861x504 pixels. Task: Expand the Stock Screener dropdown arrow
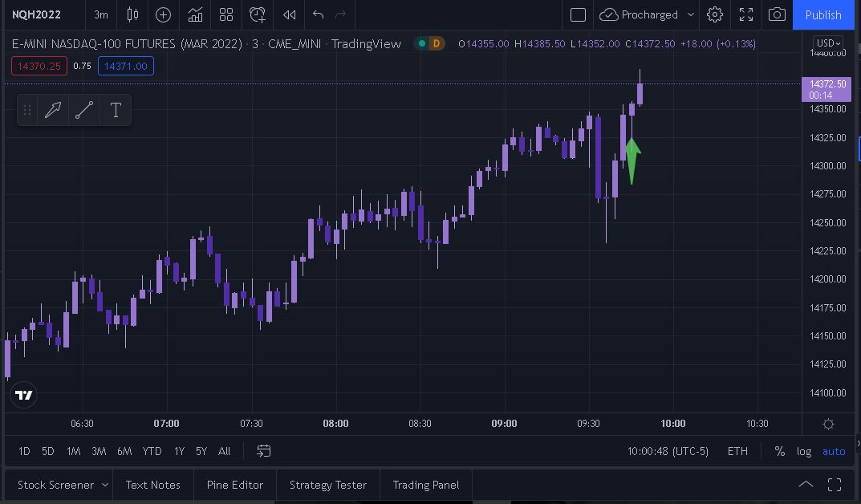click(x=104, y=485)
